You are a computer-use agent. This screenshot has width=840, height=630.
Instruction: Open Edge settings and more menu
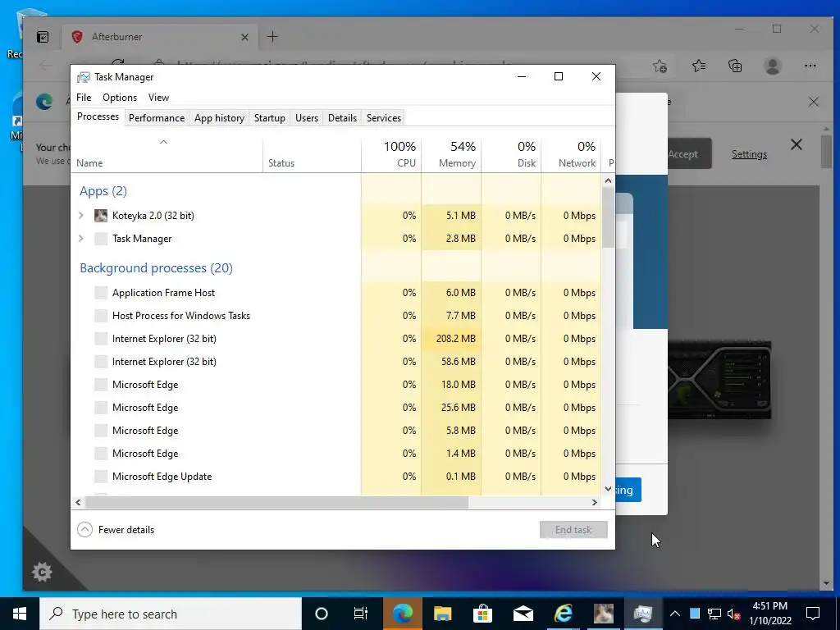(x=810, y=66)
